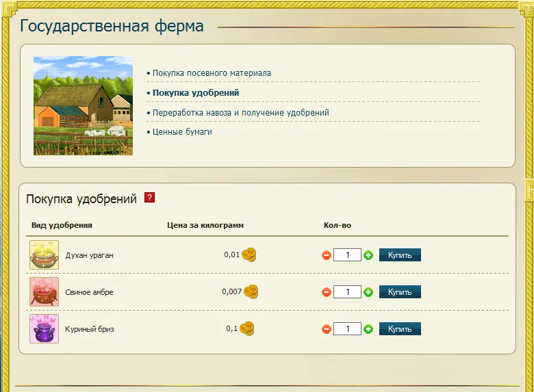Open Покупка посевного материала section
The width and height of the screenshot is (534, 392).
tap(212, 73)
